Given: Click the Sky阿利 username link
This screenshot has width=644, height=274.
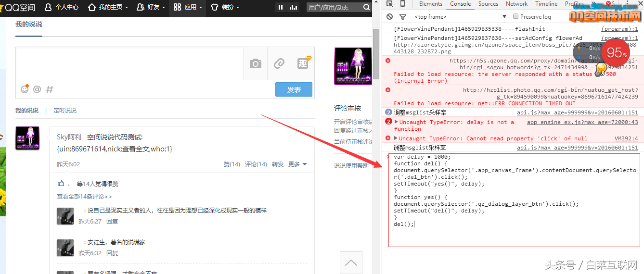Looking at the screenshot, I should click(x=69, y=137).
